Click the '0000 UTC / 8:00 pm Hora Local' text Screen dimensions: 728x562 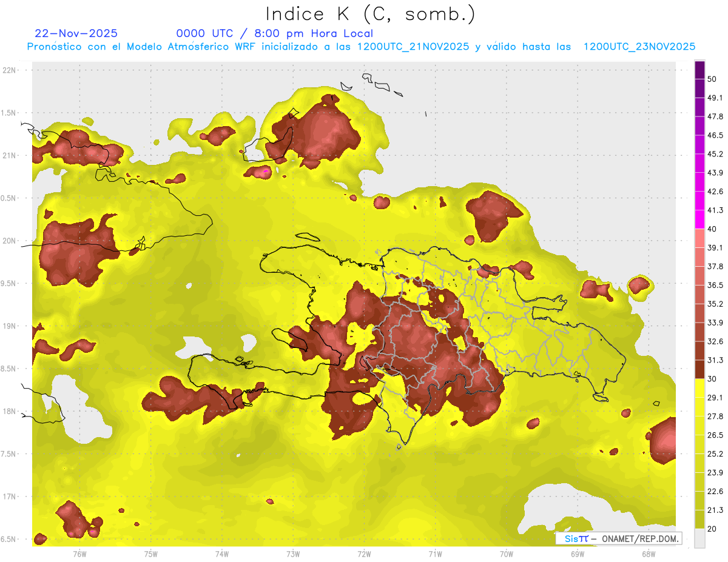tap(274, 33)
